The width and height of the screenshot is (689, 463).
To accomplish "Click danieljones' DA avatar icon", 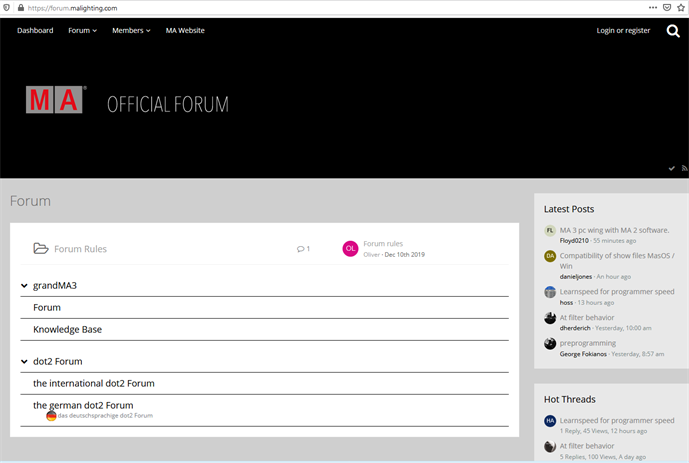I will 550,256.
